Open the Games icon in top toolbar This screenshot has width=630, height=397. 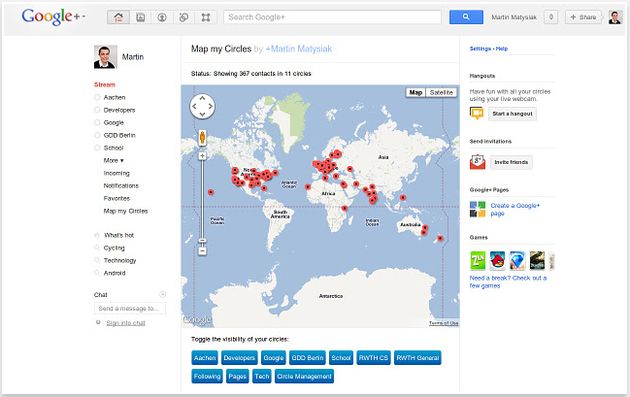click(206, 17)
